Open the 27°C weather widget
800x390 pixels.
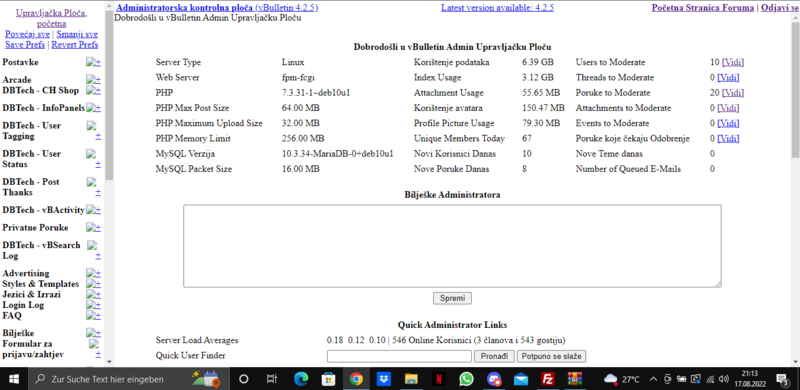[621, 379]
